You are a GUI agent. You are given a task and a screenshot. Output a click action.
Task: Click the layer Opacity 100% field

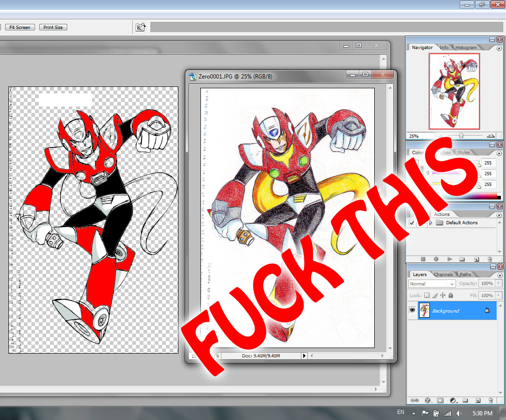[487, 284]
